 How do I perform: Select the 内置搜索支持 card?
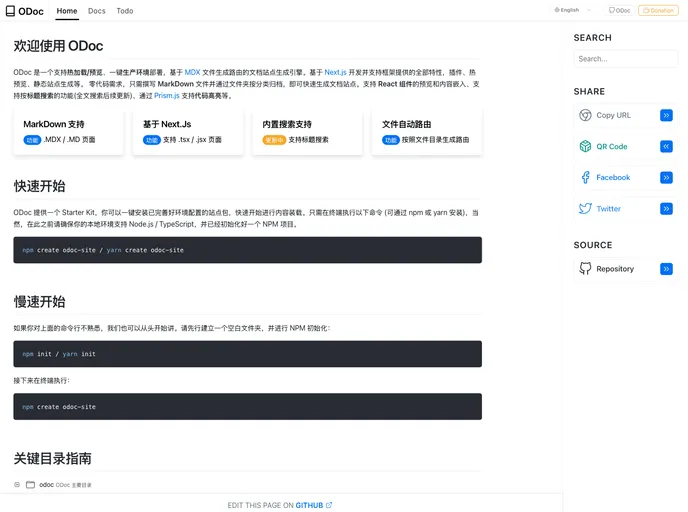click(307, 132)
